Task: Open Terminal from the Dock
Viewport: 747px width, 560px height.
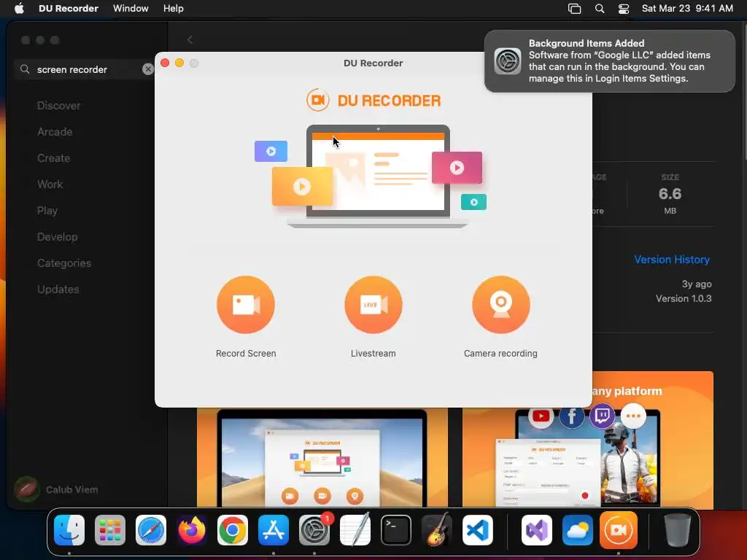Action: [x=396, y=530]
